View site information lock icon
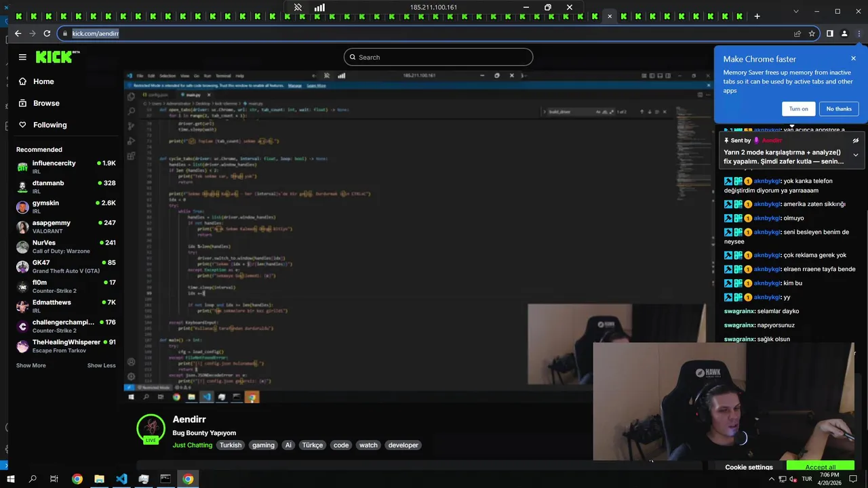Viewport: 868px width, 488px height. [64, 33]
